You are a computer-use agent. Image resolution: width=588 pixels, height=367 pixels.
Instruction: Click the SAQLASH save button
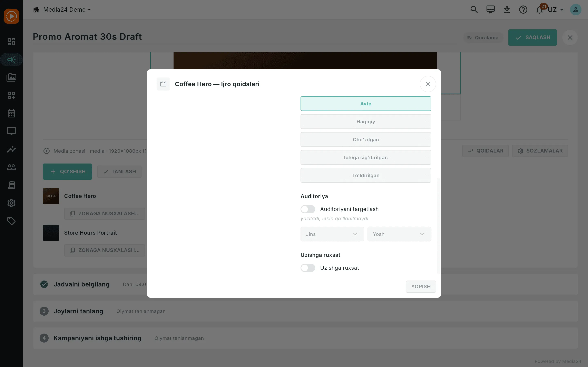(x=532, y=37)
